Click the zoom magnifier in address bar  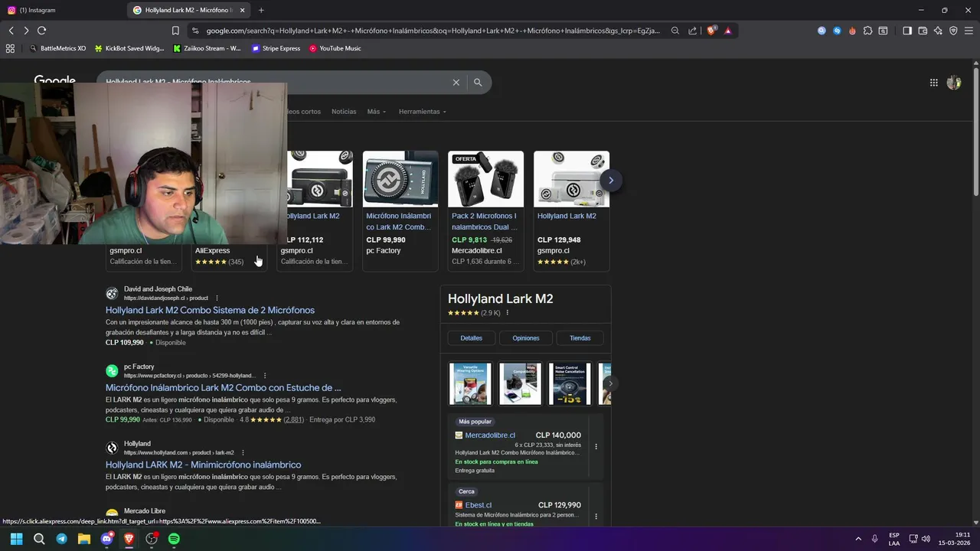pyautogui.click(x=675, y=31)
